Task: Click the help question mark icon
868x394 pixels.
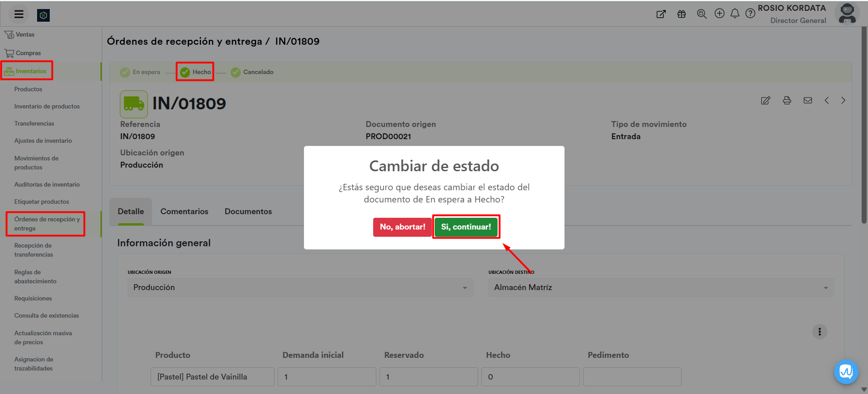Action: point(750,14)
